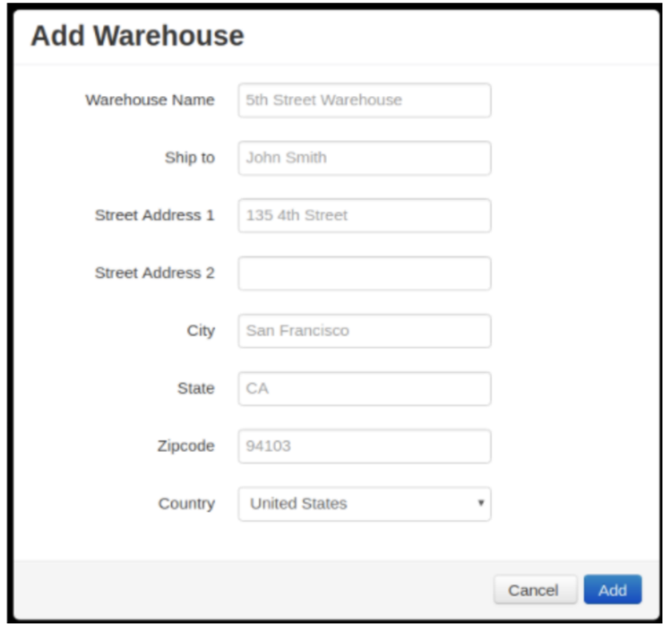Click the "Street Address 1" label
This screenshot has width=672, height=633.
coord(154,215)
